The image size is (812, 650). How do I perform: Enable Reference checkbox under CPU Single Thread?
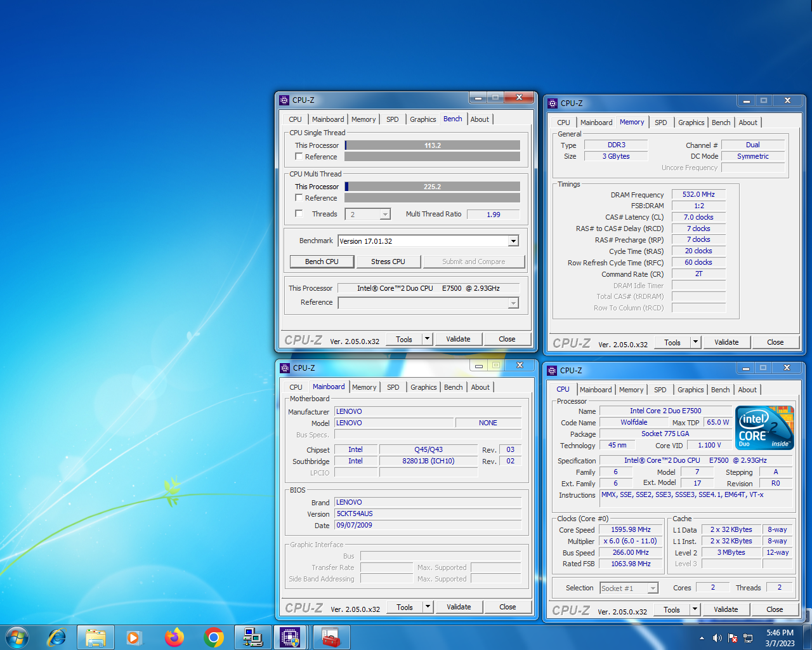[299, 156]
